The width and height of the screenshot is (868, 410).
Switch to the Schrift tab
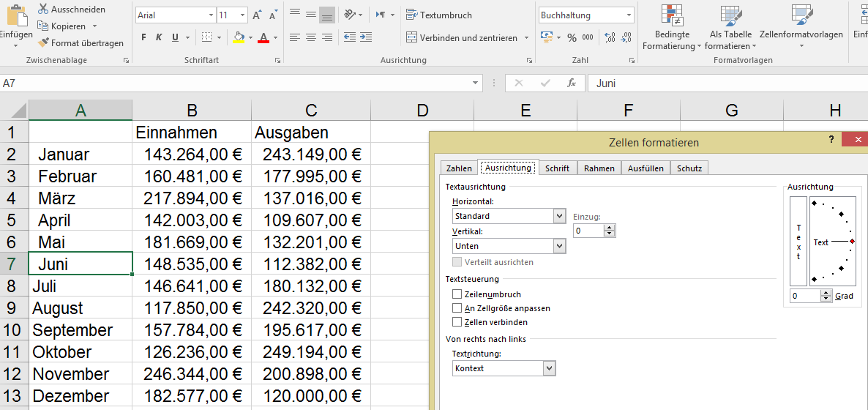point(557,168)
